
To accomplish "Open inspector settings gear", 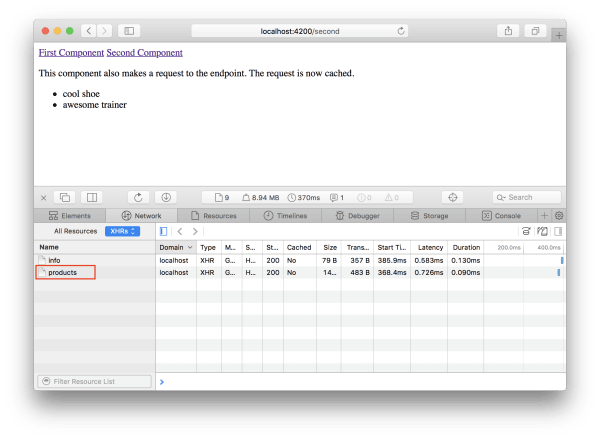I will click(559, 216).
